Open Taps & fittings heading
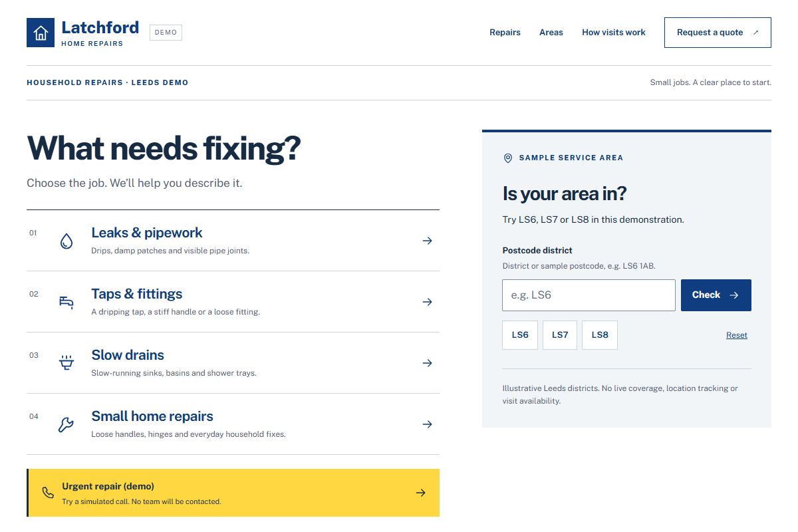 [x=137, y=294]
